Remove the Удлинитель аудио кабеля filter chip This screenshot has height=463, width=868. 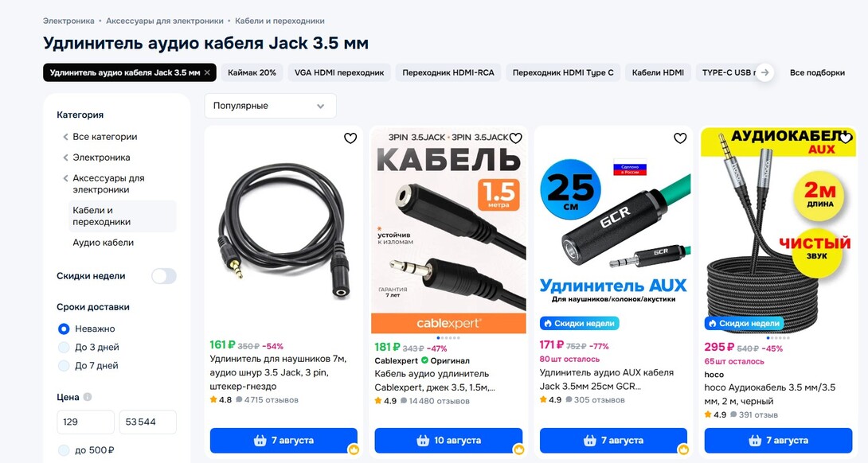[x=207, y=72]
